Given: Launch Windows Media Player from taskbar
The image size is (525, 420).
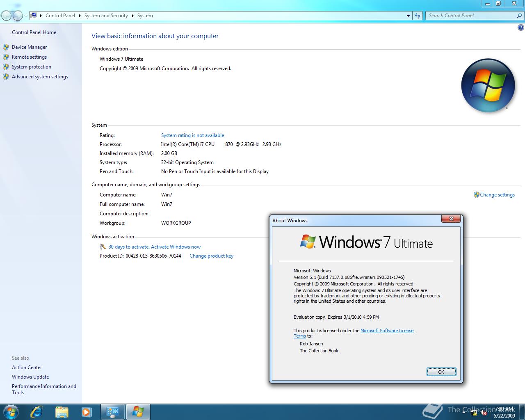Looking at the screenshot, I should coord(87,411).
